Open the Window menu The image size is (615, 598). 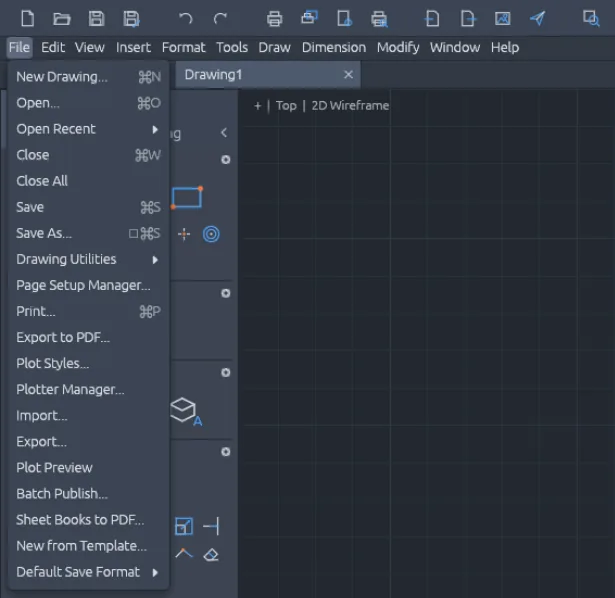click(455, 47)
